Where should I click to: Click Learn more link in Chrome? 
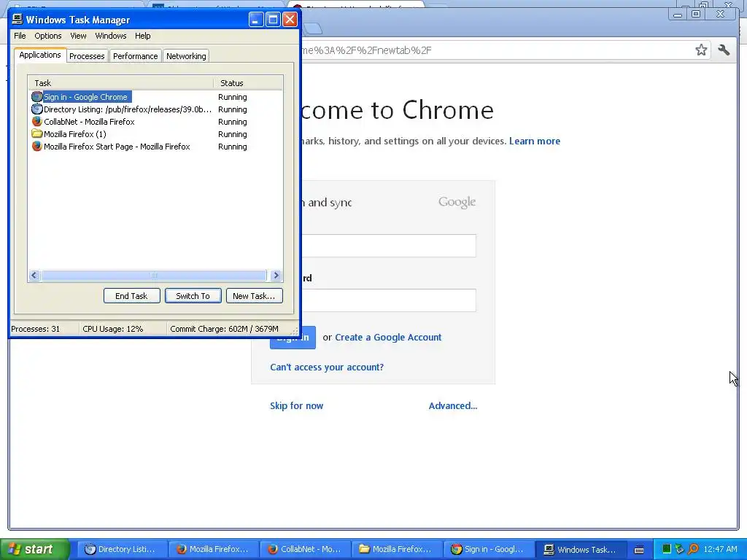(x=535, y=141)
